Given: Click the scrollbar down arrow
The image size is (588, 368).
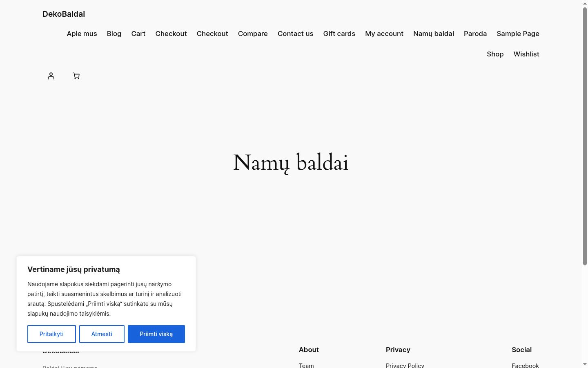Looking at the screenshot, I should coord(585,364).
